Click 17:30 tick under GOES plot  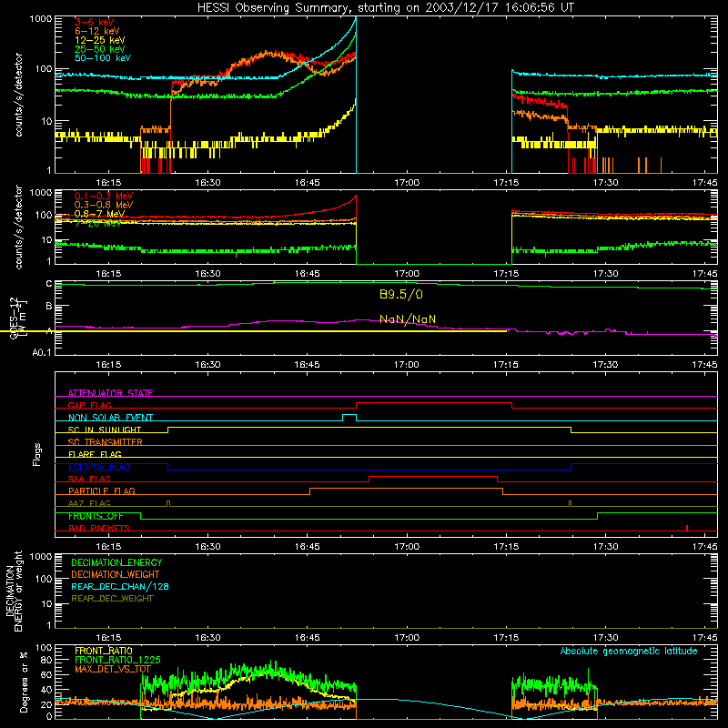pyautogui.click(x=605, y=365)
